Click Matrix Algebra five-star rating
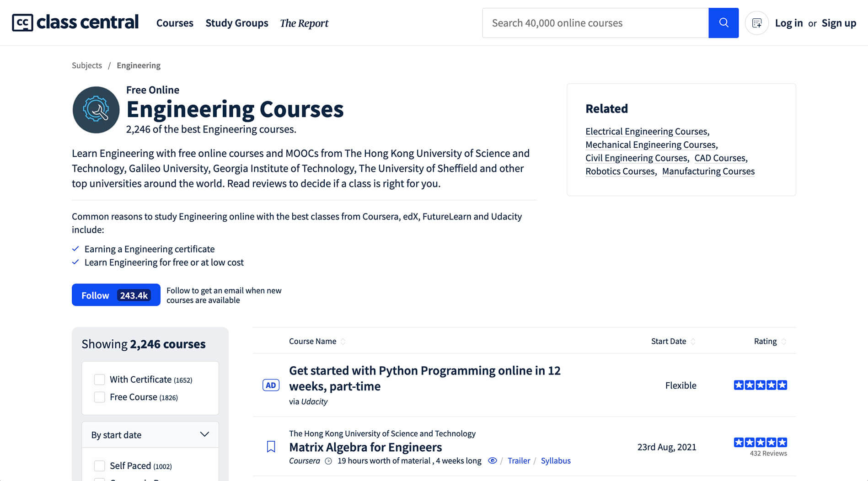The width and height of the screenshot is (868, 481). pos(760,442)
